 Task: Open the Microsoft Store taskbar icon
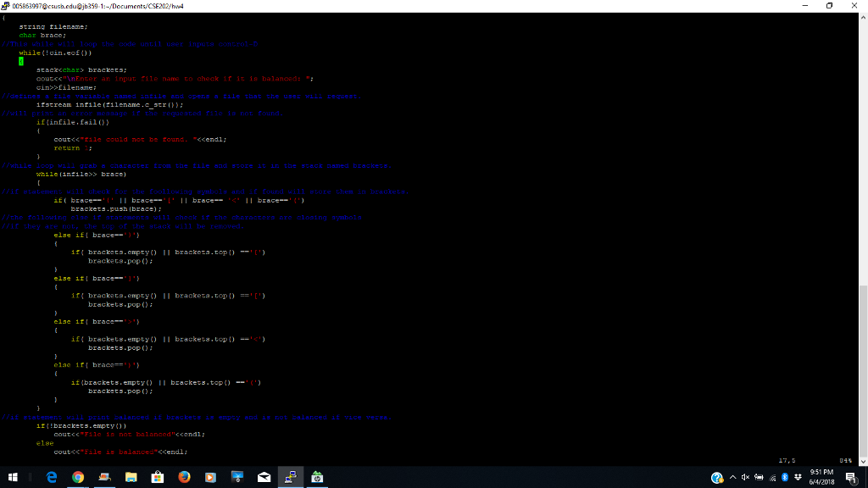158,477
